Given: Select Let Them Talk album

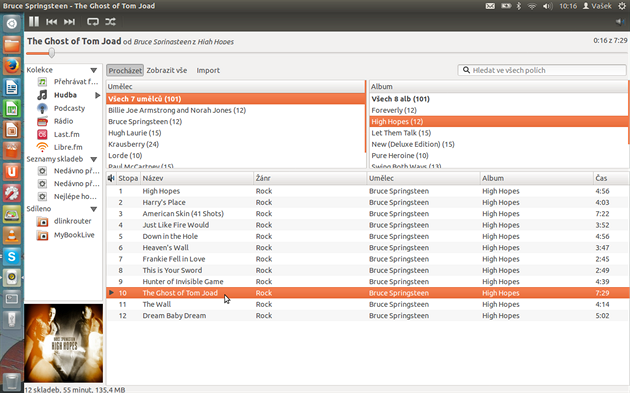Looking at the screenshot, I should point(499,133).
